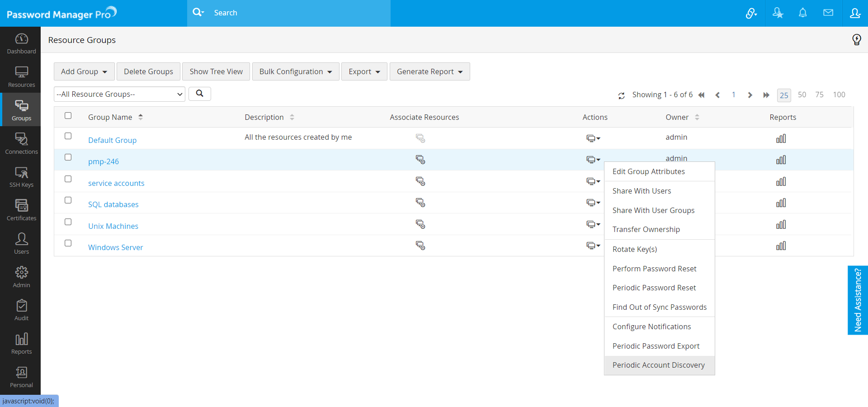
Task: Open the mail envelope icon in header
Action: 828,13
